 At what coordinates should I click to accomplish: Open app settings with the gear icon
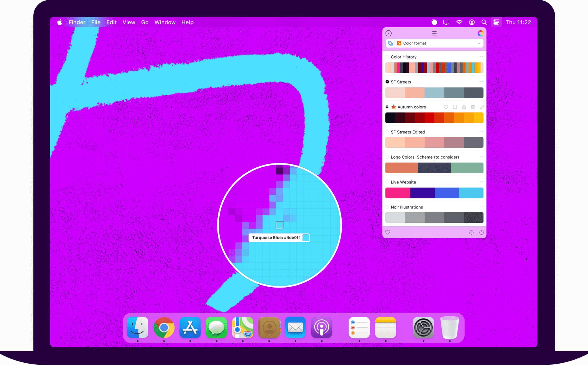point(471,232)
